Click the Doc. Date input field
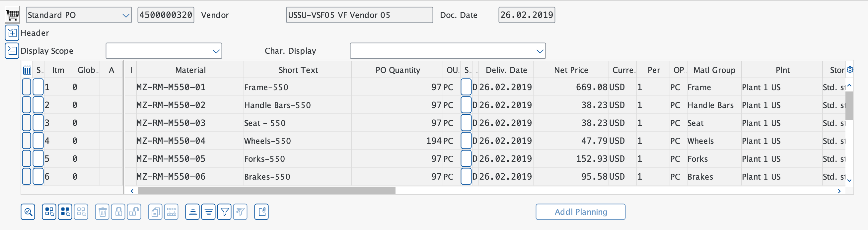The image size is (868, 230). pyautogui.click(x=526, y=15)
